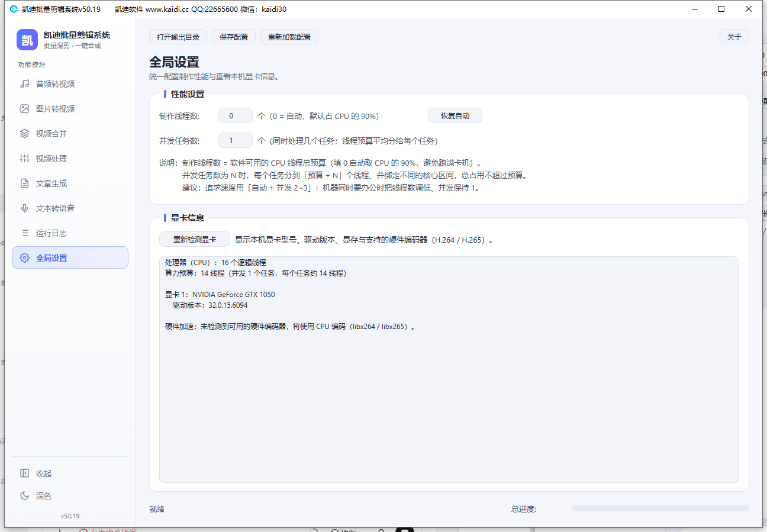Click the document icon beside 文章生成
Viewport: 767px width, 532px height.
pyautogui.click(x=25, y=183)
